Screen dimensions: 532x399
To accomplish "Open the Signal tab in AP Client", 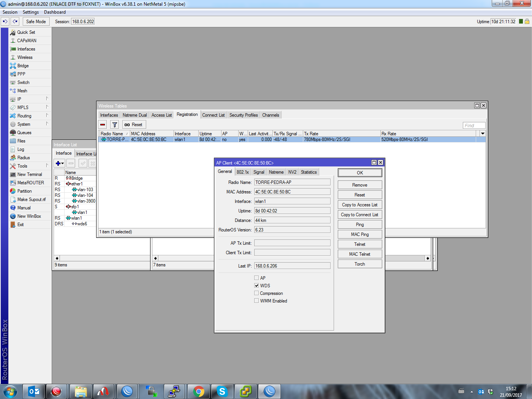I will pos(259,172).
